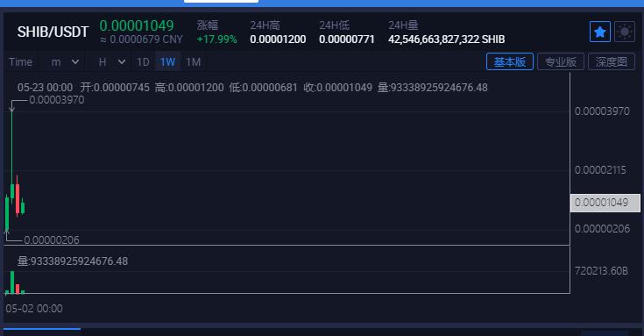Viewport: 644px width, 336px height.
Task: Click the SHIB/USDT trading pair title
Action: [53, 32]
